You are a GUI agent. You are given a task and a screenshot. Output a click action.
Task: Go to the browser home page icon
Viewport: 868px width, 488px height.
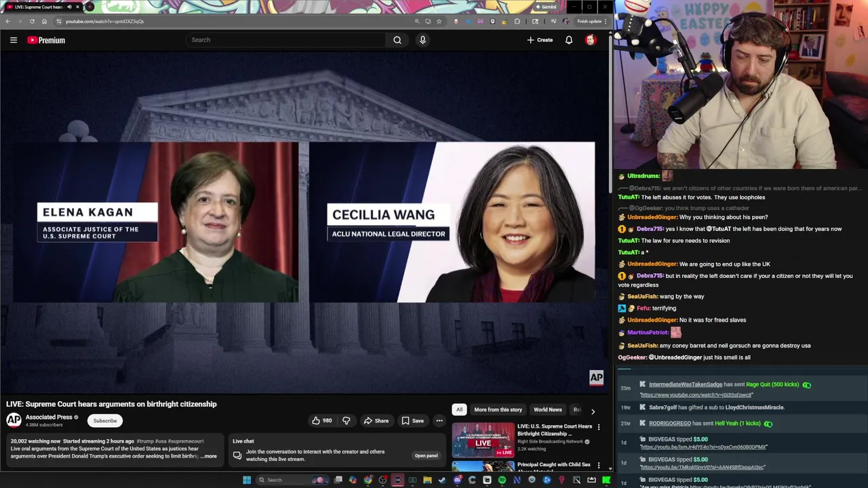point(44,21)
